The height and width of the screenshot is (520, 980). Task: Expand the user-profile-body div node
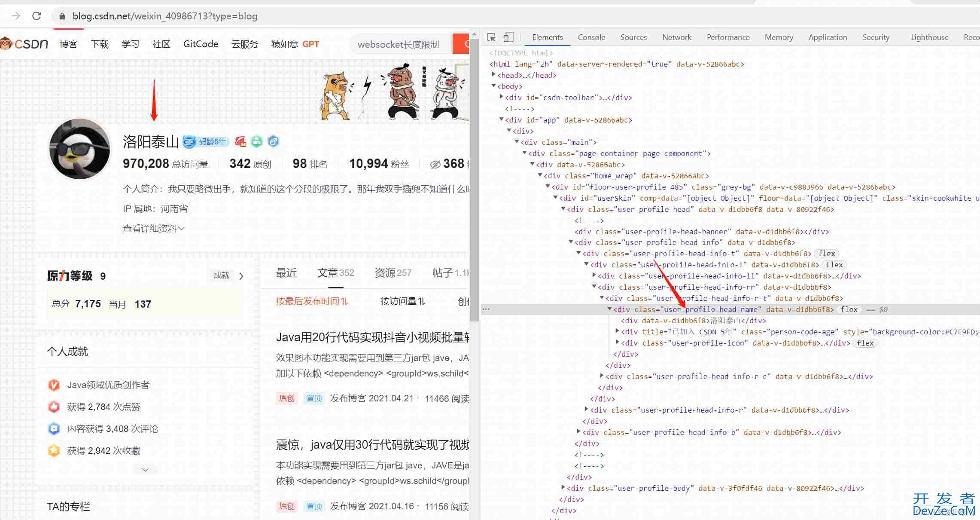point(563,488)
